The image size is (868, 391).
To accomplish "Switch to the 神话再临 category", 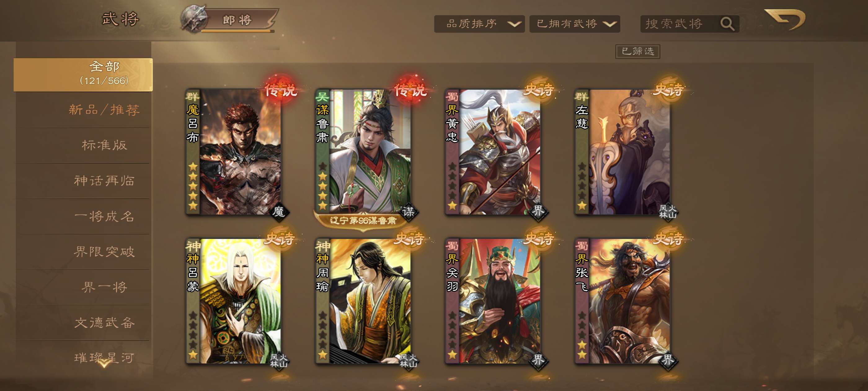I will (x=104, y=181).
